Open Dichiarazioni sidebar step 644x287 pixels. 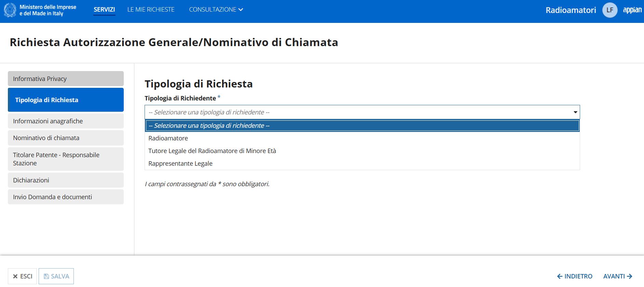(x=66, y=180)
